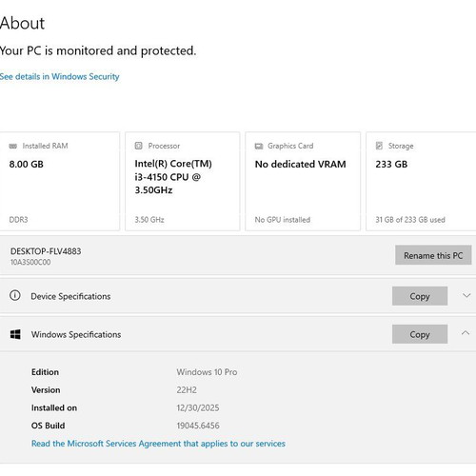
Task: Click the Rename this PC button
Action: tap(433, 255)
